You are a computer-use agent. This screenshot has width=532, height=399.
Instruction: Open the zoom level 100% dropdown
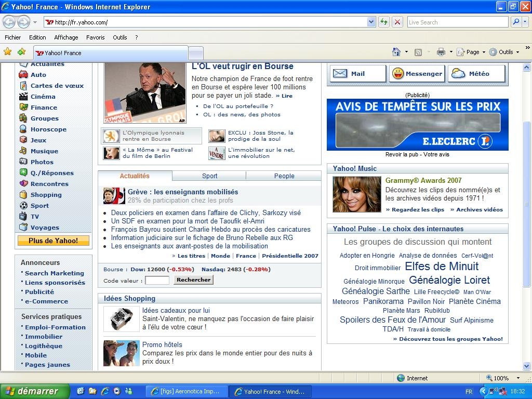tap(518, 378)
